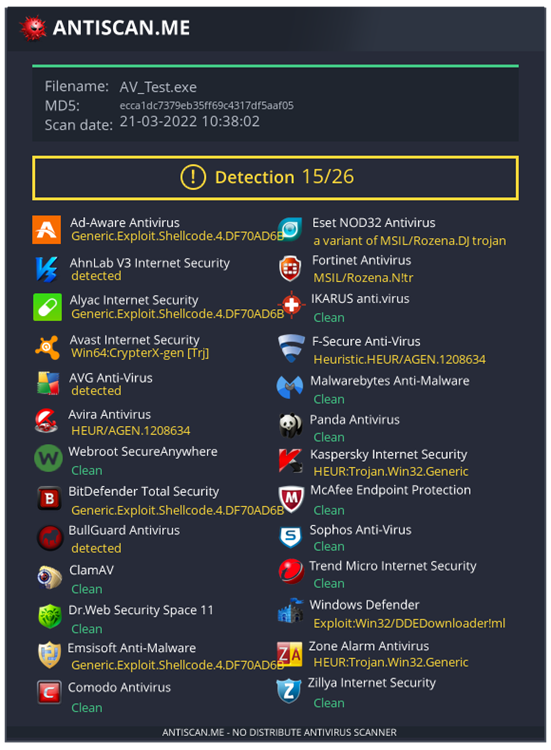Click Kaspersky result HEUR:Trojan.Win32.Generic

pyautogui.click(x=391, y=472)
